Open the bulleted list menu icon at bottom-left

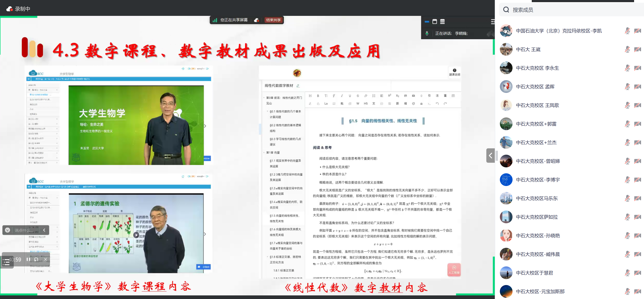coord(6,262)
